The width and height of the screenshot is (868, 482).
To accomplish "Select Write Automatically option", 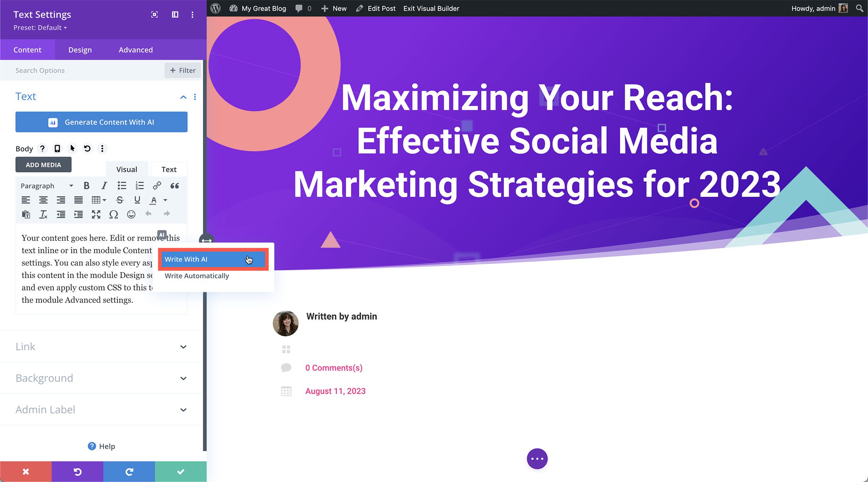I will click(x=196, y=275).
